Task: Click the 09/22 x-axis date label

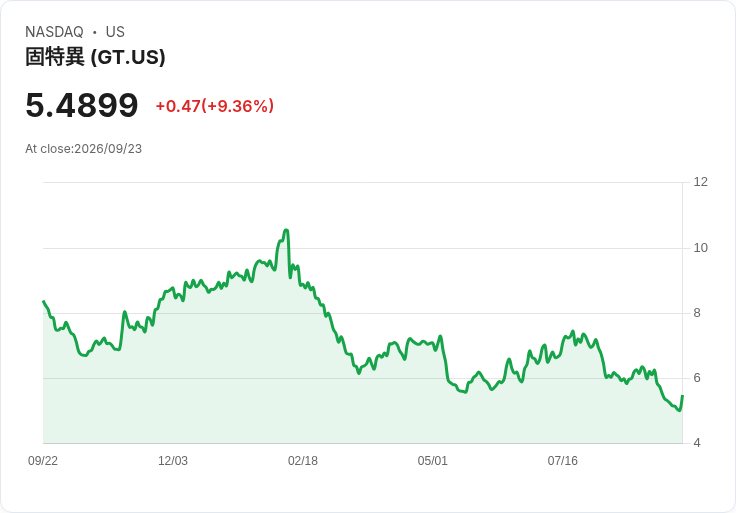Action: point(43,461)
